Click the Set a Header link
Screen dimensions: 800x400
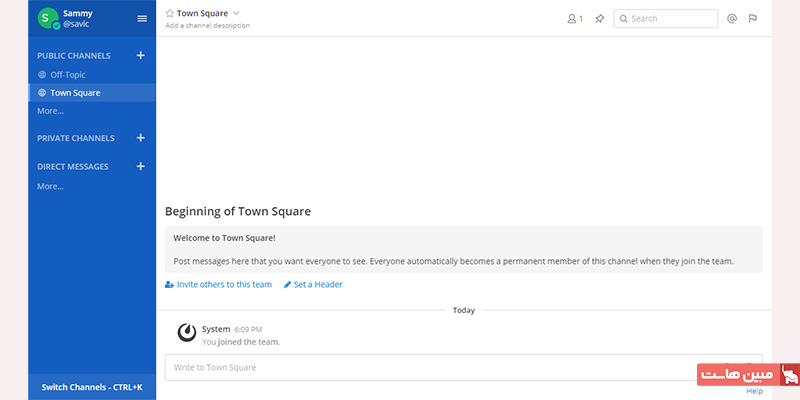point(317,285)
